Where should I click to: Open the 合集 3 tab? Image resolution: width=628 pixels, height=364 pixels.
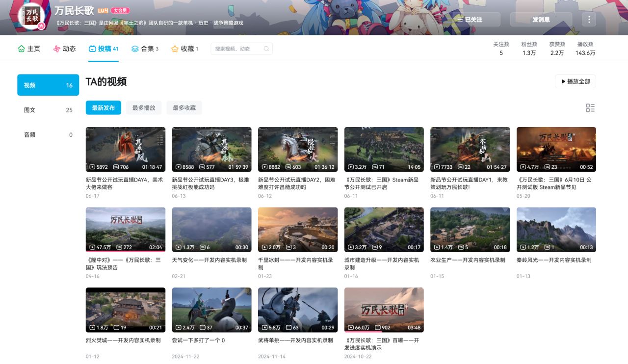pos(145,49)
